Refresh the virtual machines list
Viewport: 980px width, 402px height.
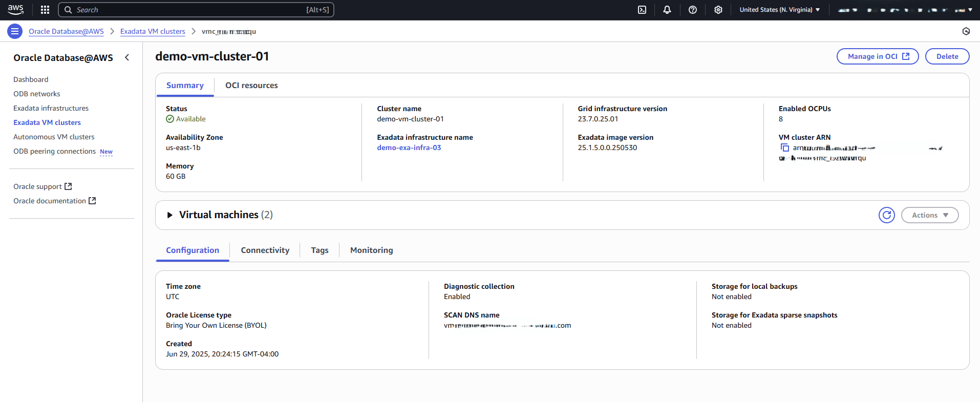(887, 215)
